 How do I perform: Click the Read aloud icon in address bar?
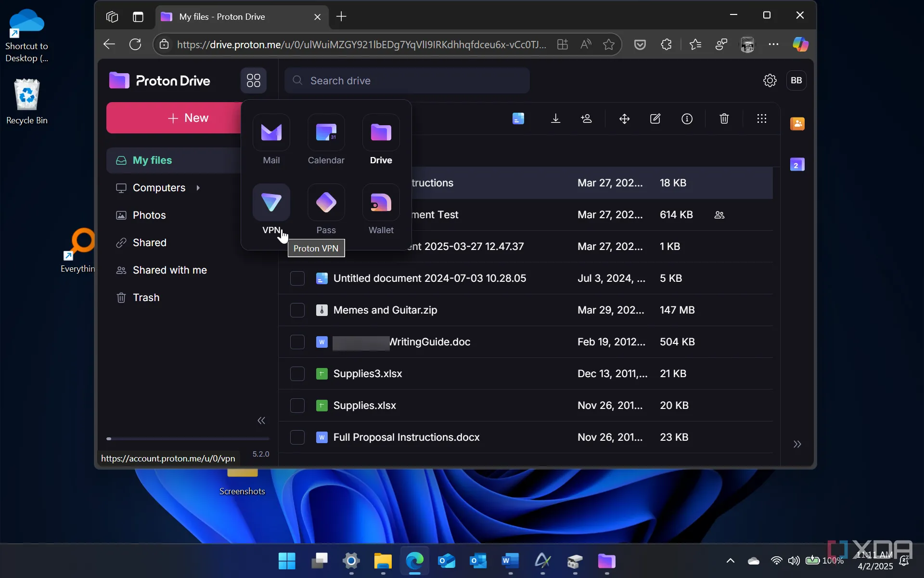pyautogui.click(x=586, y=44)
